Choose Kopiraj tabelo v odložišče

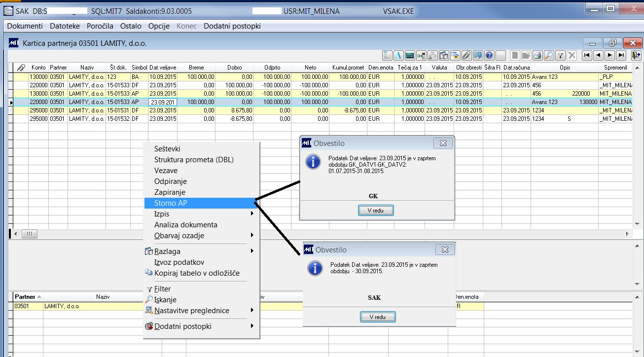coord(197,273)
